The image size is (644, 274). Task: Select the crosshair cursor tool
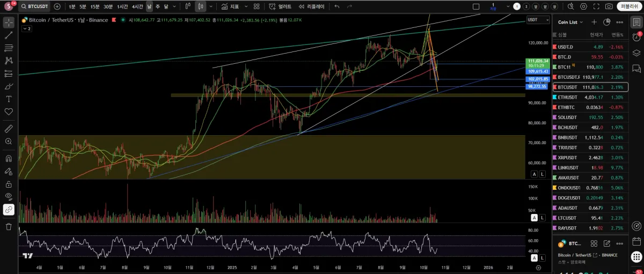tap(9, 23)
